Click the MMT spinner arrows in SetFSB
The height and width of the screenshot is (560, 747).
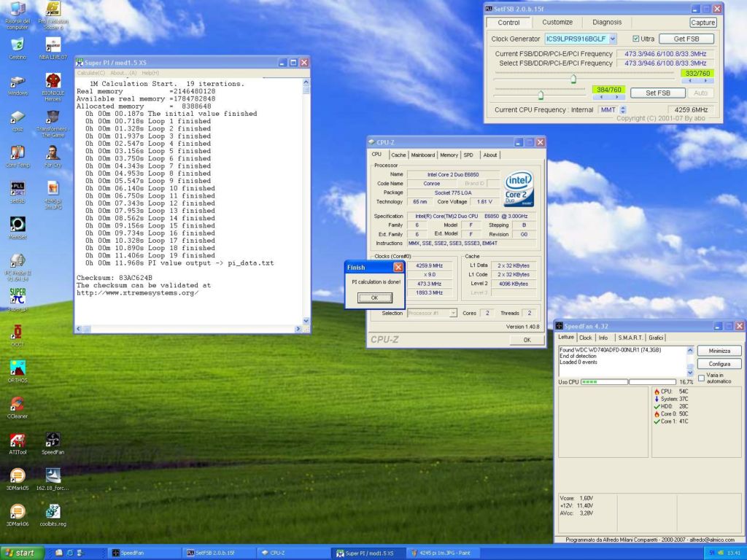point(623,109)
